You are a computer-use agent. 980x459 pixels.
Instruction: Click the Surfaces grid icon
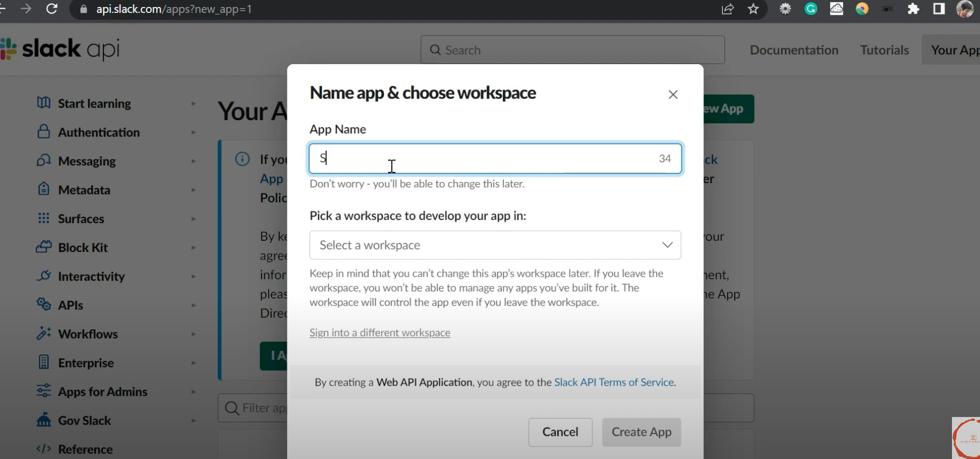(x=44, y=218)
